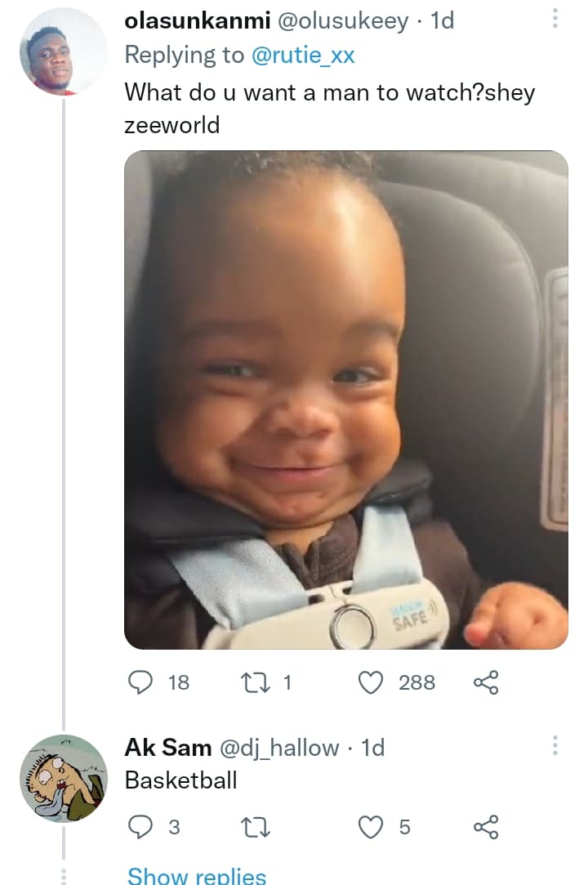The height and width of the screenshot is (885, 588).
Task: Like the tweet with 288 likes
Action: click(x=372, y=682)
